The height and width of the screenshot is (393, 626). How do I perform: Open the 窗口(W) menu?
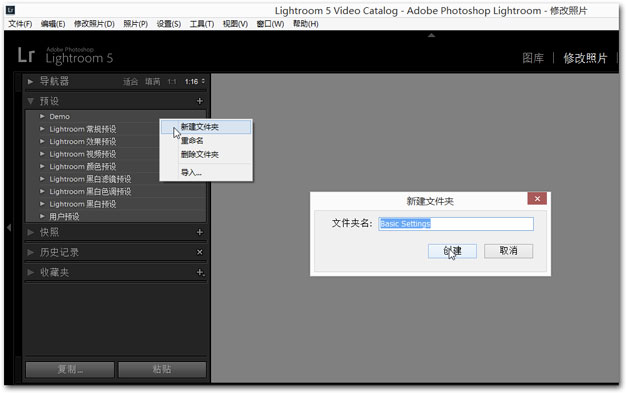pos(270,24)
